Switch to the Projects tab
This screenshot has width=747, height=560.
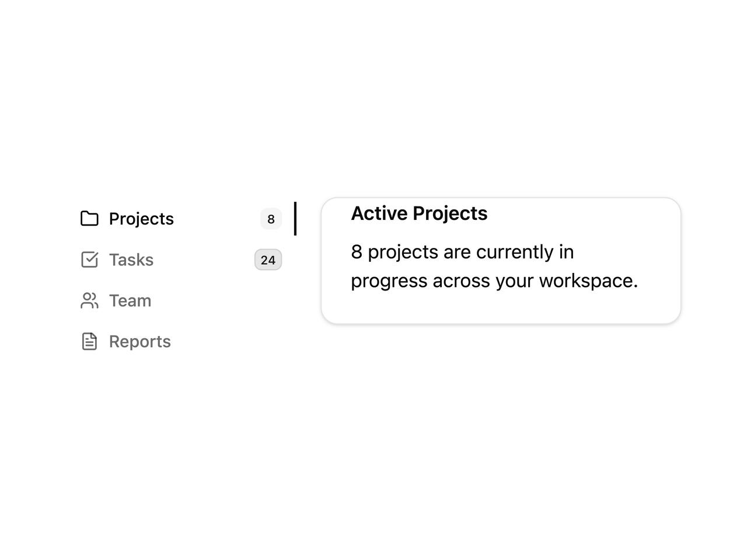(x=181, y=219)
